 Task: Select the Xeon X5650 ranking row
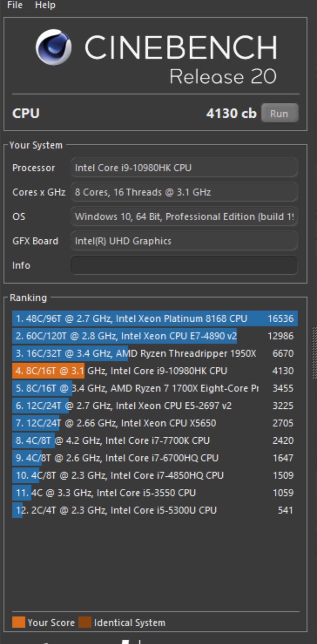[155, 423]
